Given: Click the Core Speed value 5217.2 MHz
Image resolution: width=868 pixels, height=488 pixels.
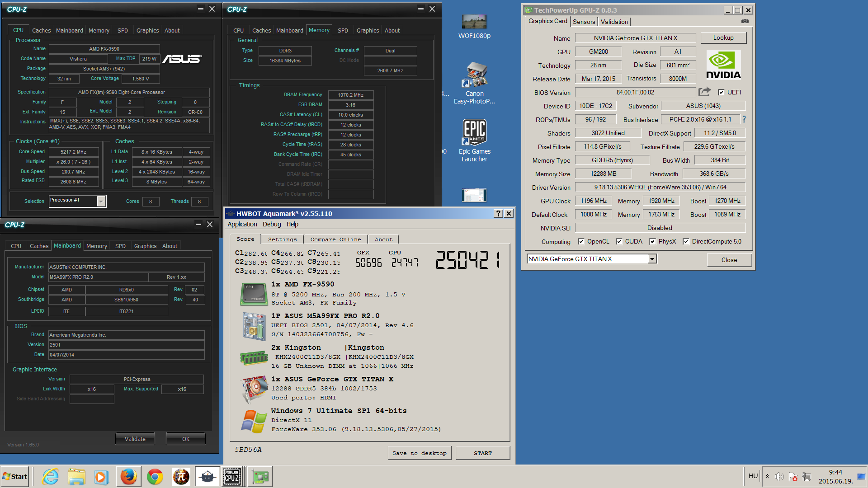Looking at the screenshot, I should (74, 152).
